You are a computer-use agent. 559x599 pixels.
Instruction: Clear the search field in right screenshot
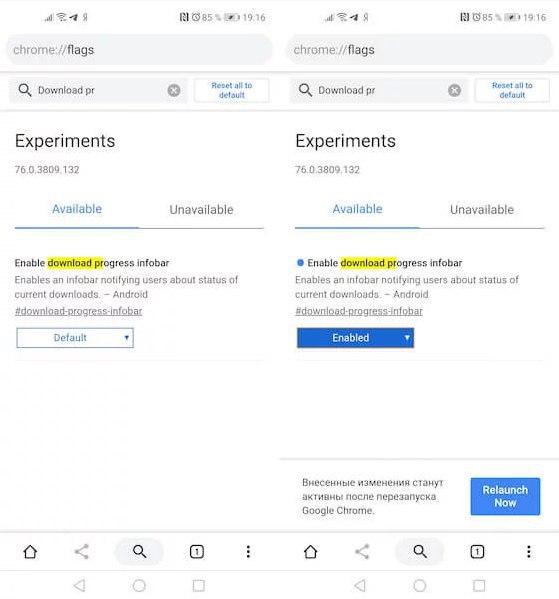click(454, 91)
